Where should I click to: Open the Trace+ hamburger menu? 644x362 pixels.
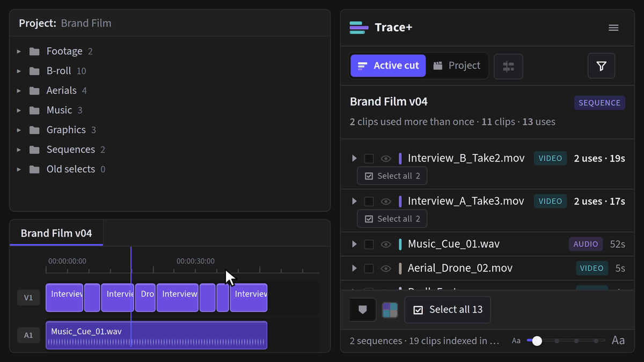[x=613, y=28]
